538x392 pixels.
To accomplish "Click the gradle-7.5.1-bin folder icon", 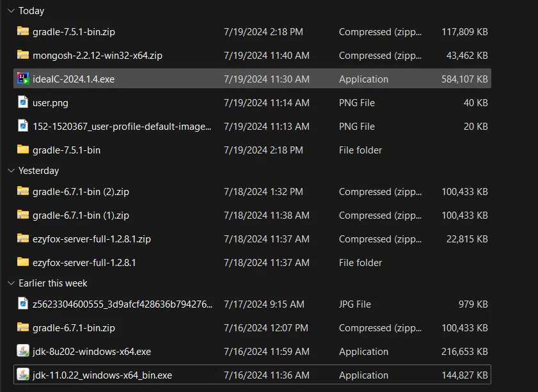I will click(x=23, y=150).
